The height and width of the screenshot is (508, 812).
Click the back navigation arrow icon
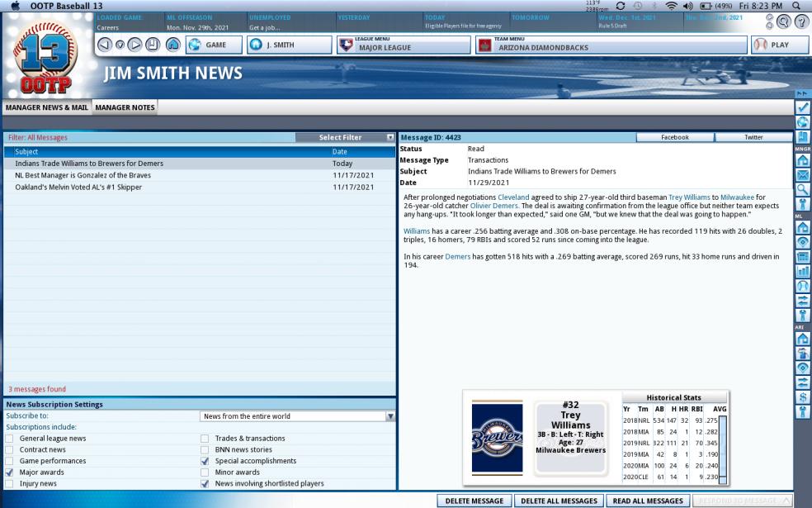pos(104,45)
